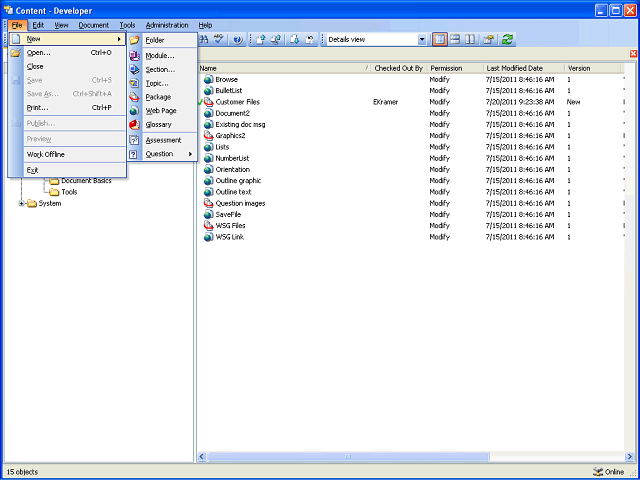The image size is (640, 480).
Task: Open the Administration menu
Action: pos(167,25)
